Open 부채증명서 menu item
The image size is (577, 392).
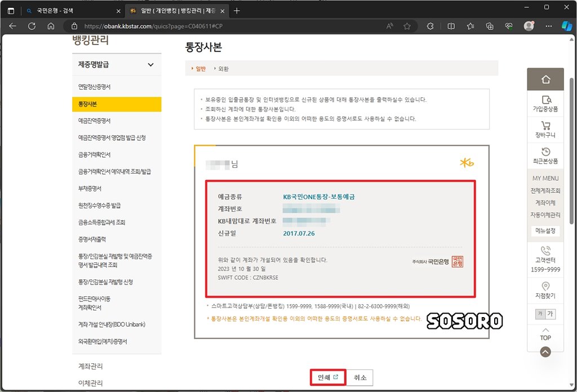(90, 188)
